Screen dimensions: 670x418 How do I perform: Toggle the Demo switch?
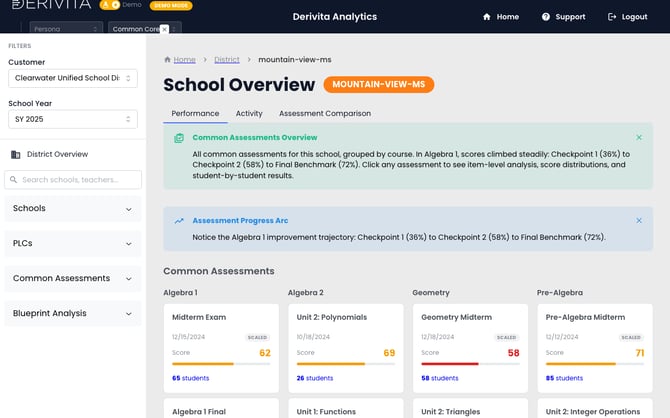(x=110, y=5)
